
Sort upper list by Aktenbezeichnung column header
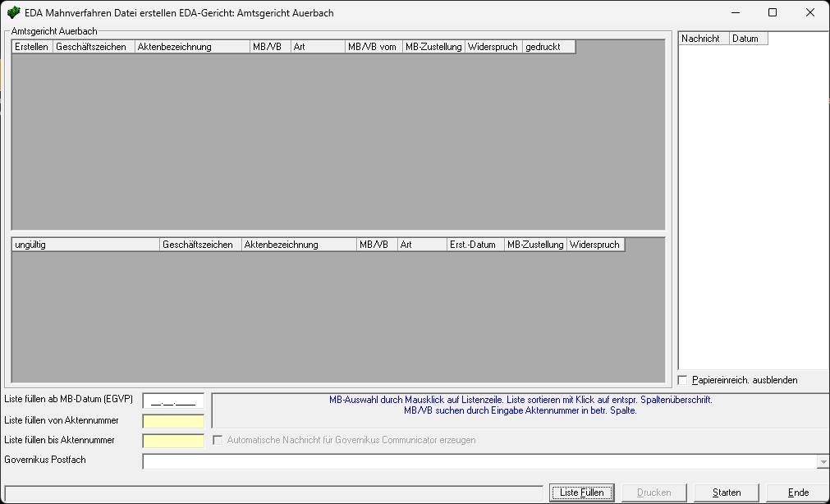(x=192, y=47)
